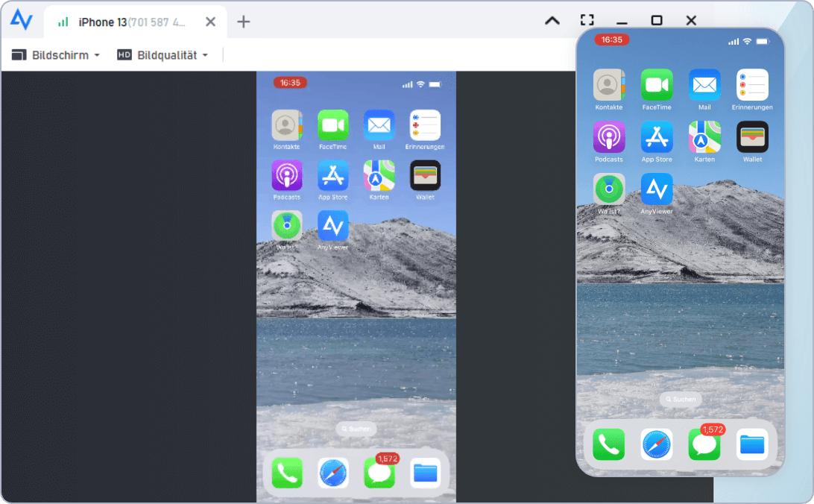Open FaceTime on the iPhone device frame
Image resolution: width=814 pixels, height=504 pixels.
click(x=657, y=84)
